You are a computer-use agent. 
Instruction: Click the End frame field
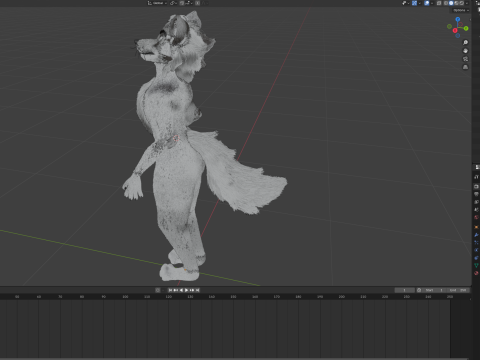pyautogui.click(x=458, y=290)
